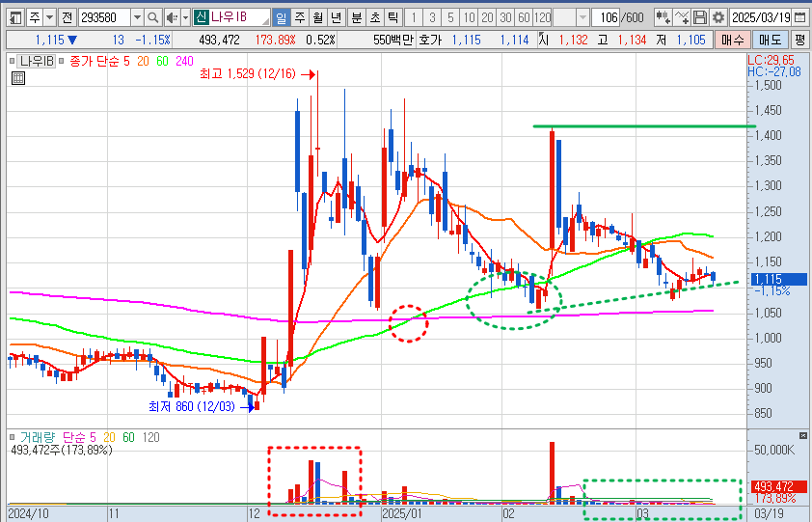Screen dimensions: 812x522
Task: Close the volume panel with its x
Action: click(803, 436)
